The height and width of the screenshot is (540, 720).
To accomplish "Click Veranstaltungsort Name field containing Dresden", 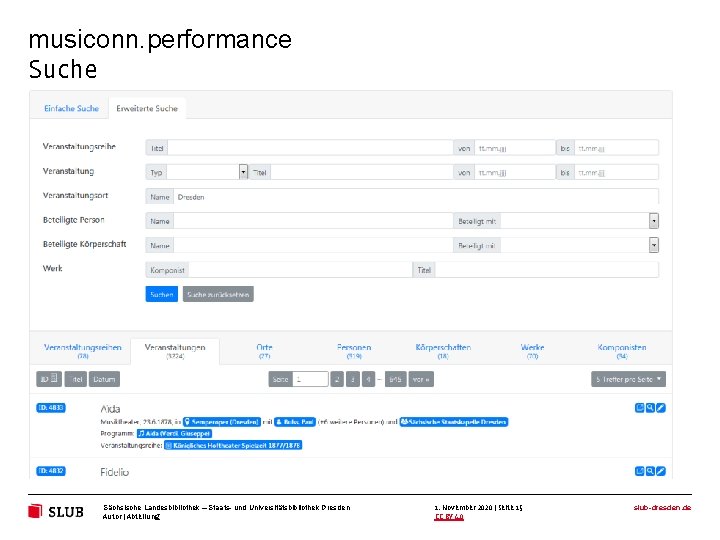I will point(416,197).
